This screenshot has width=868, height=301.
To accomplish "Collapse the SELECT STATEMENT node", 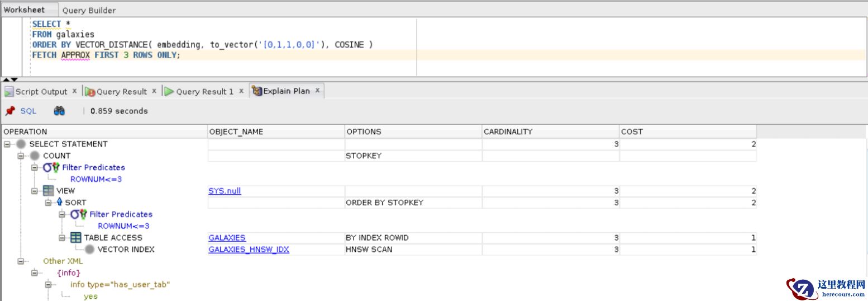I will click(7, 144).
